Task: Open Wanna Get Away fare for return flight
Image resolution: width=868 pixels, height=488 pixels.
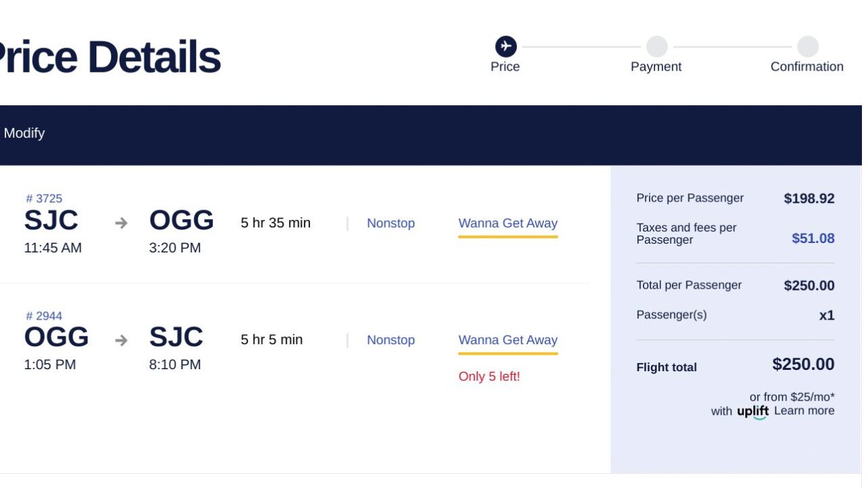Action: tap(508, 340)
